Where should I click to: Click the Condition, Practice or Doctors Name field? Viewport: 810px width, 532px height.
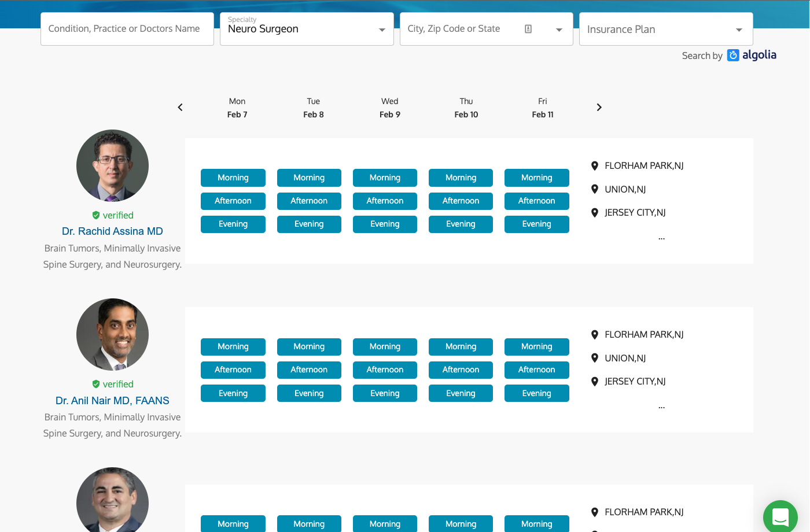127,29
